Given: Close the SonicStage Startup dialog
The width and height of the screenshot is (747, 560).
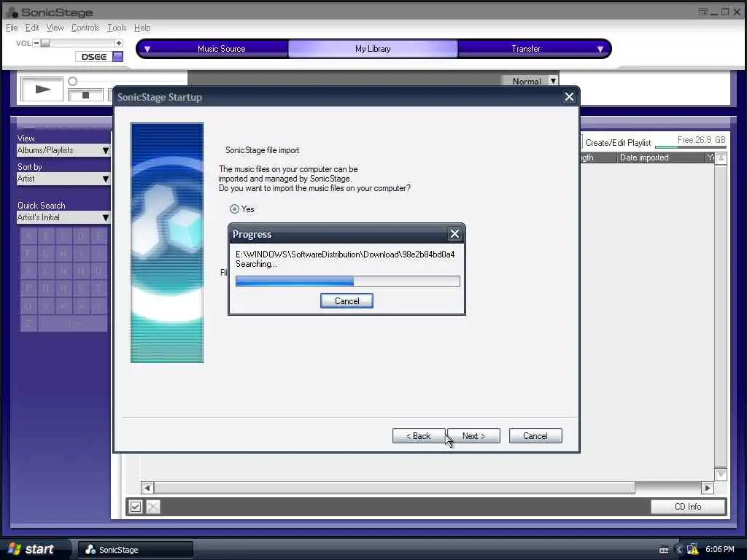Looking at the screenshot, I should tap(569, 97).
